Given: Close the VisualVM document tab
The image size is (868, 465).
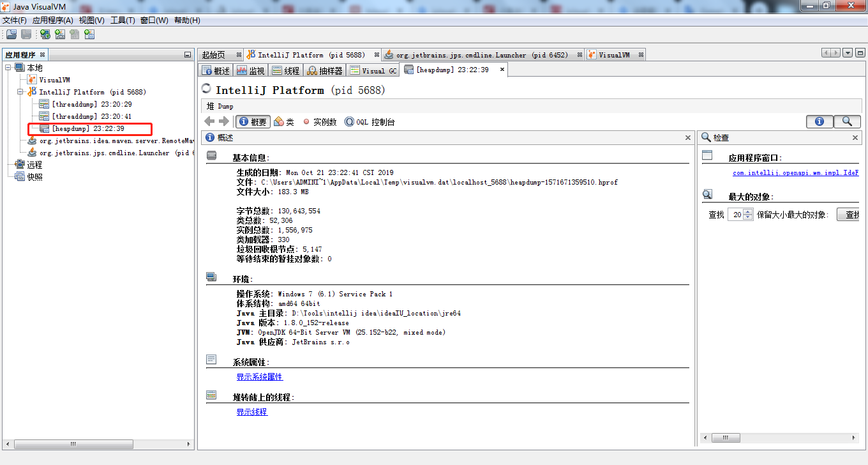Looking at the screenshot, I should tap(641, 55).
